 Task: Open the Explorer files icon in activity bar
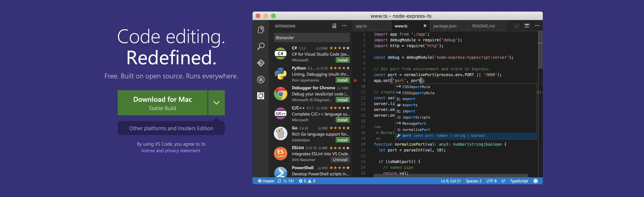[x=261, y=30]
